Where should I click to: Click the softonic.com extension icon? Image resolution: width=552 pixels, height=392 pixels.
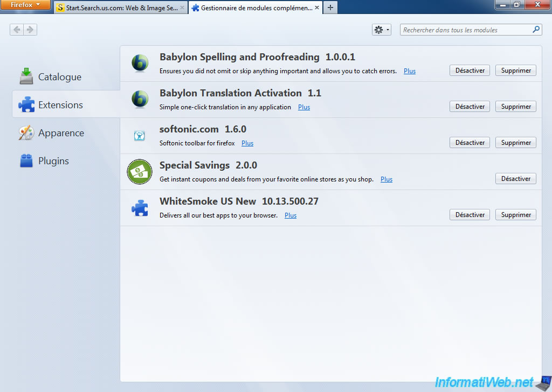pyautogui.click(x=140, y=135)
